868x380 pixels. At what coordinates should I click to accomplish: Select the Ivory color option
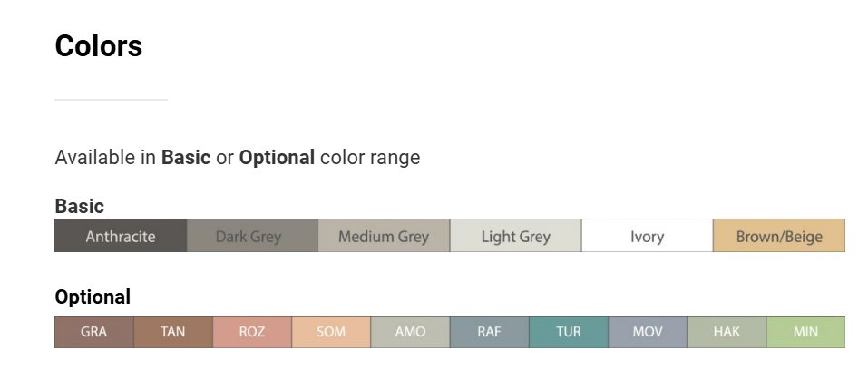coord(647,236)
